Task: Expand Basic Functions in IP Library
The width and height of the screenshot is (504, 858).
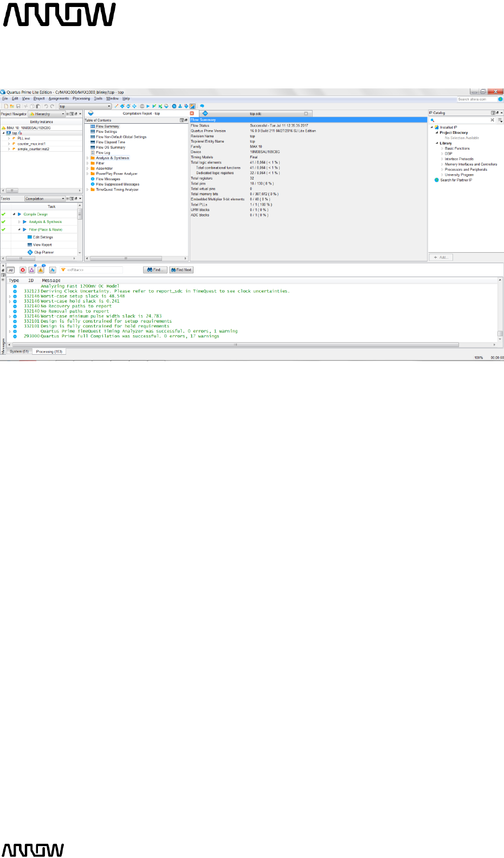Action: click(442, 149)
